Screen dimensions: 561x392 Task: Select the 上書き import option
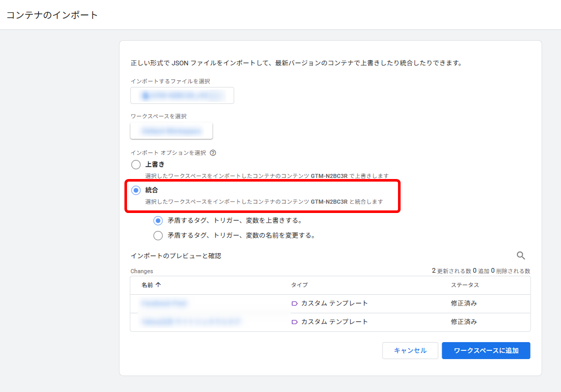tap(136, 164)
